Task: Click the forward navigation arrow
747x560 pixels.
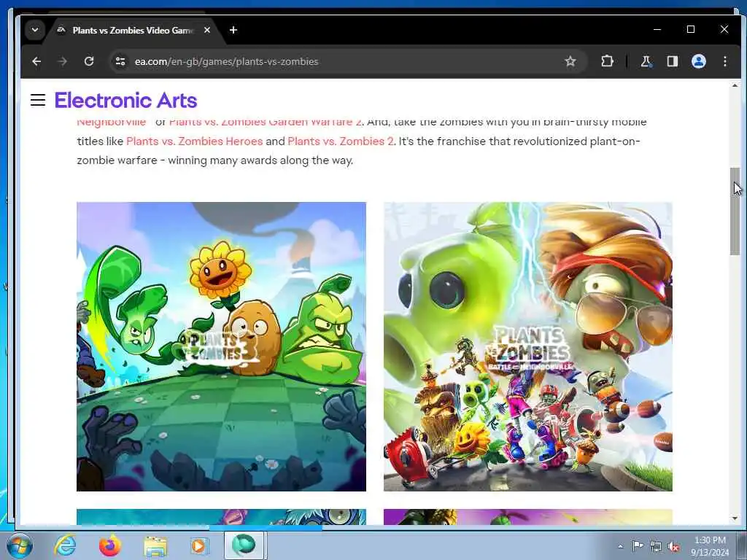Action: pyautogui.click(x=63, y=61)
